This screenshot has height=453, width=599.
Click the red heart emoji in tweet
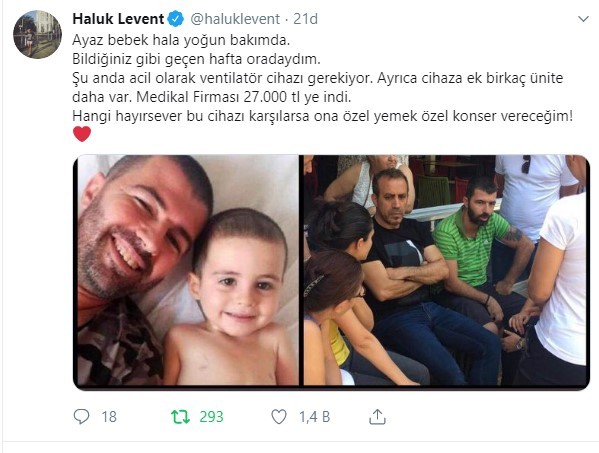click(x=82, y=134)
